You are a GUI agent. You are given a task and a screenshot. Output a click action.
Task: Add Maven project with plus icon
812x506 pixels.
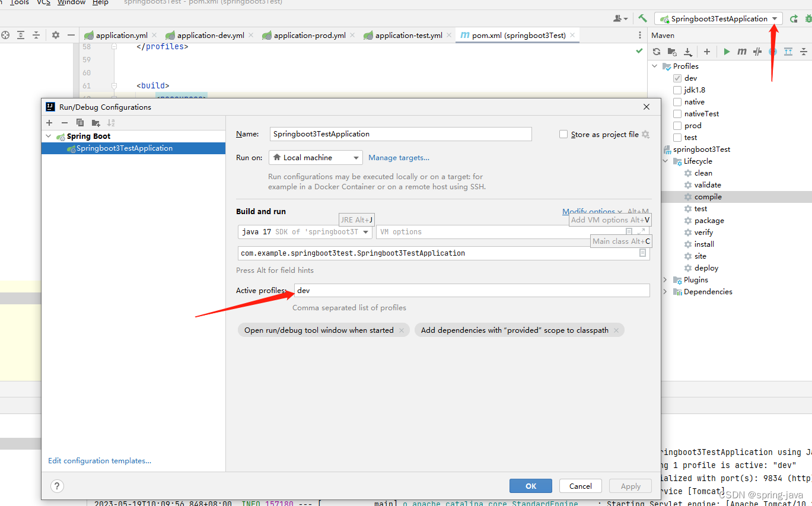(706, 52)
